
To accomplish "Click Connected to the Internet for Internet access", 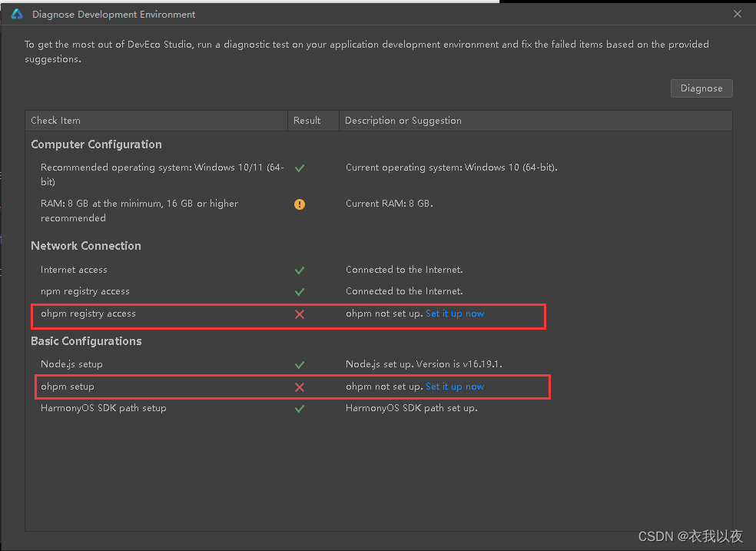I will tap(404, 270).
